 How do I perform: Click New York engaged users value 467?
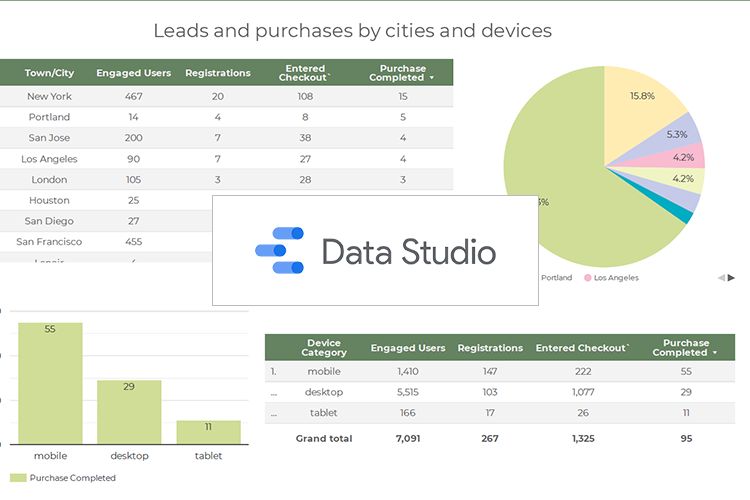pyautogui.click(x=133, y=96)
